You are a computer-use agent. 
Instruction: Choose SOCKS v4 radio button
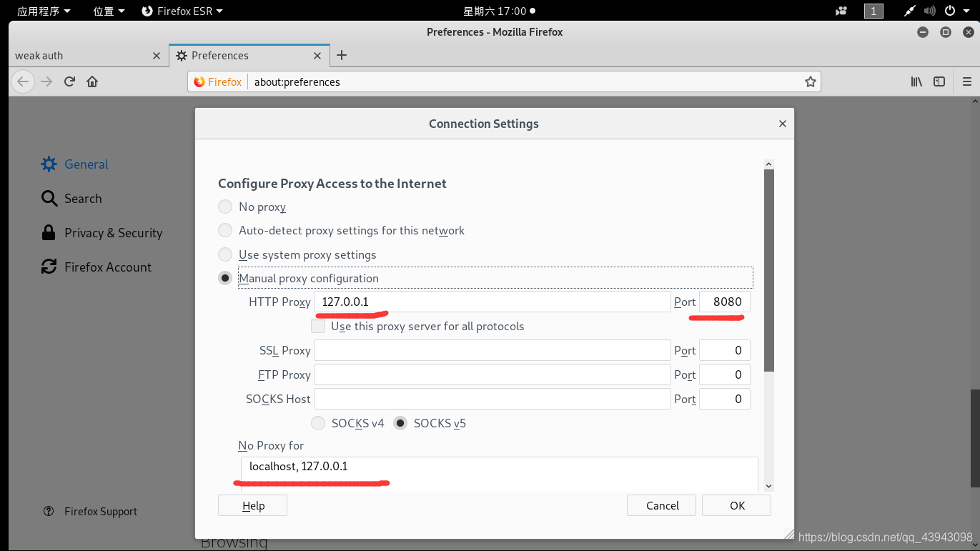click(x=318, y=423)
